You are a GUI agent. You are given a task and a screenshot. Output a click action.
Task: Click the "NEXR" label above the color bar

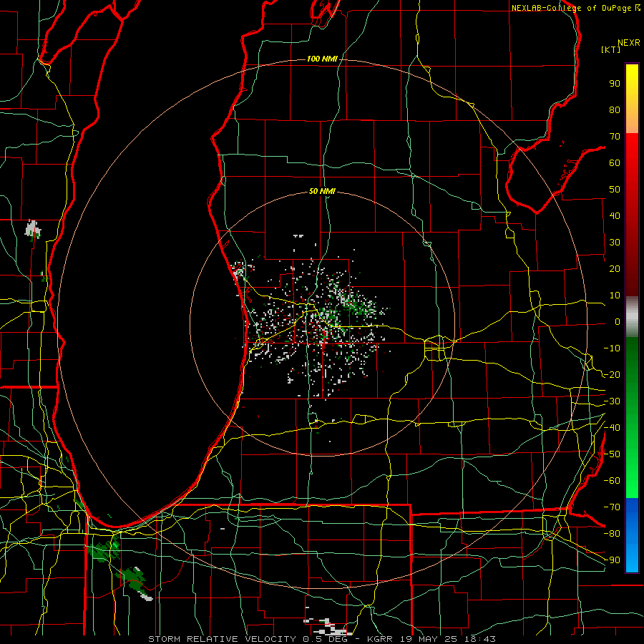pyautogui.click(x=628, y=43)
